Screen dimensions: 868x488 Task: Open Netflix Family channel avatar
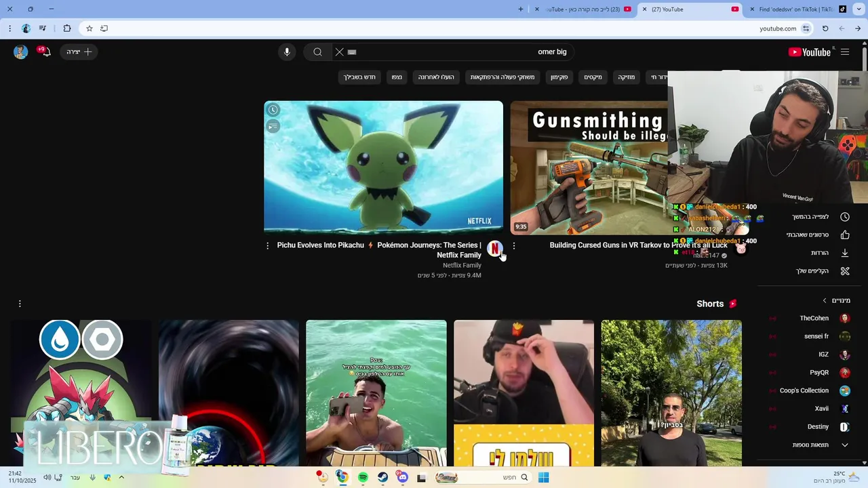click(495, 249)
